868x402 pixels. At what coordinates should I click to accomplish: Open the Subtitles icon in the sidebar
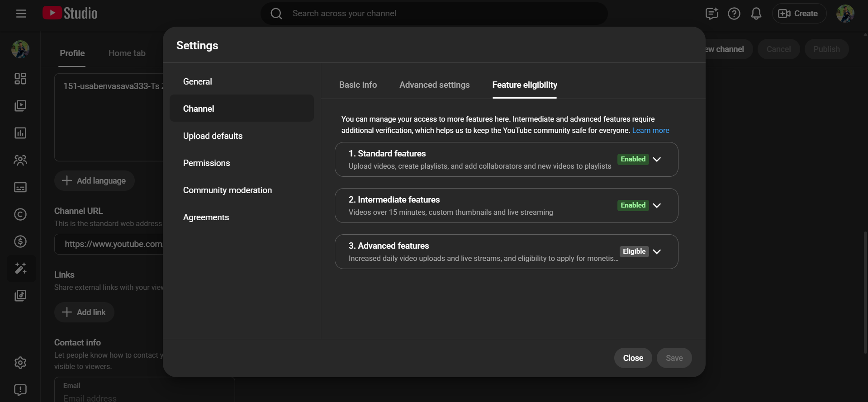pyautogui.click(x=20, y=187)
